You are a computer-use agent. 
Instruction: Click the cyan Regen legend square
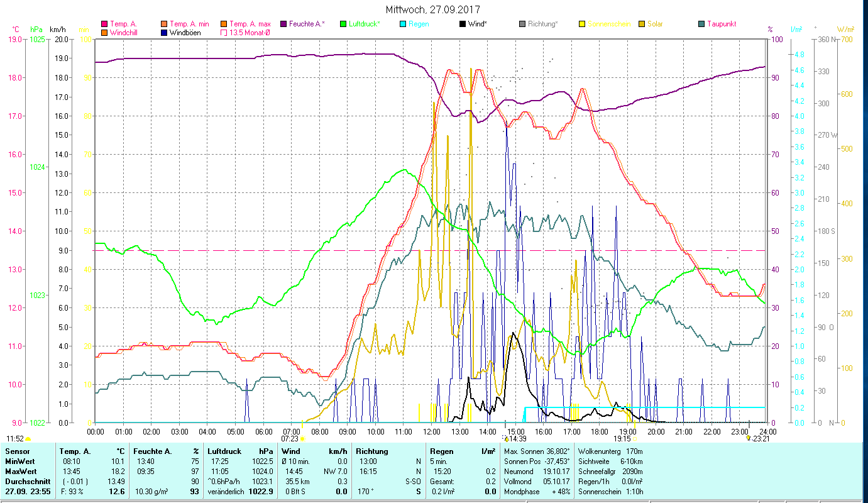[x=403, y=24]
